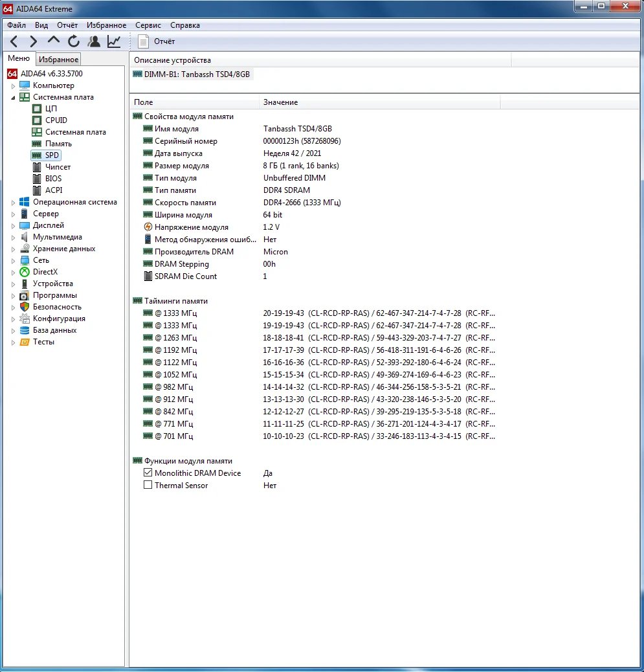Select the Серийный номер row

click(315, 141)
